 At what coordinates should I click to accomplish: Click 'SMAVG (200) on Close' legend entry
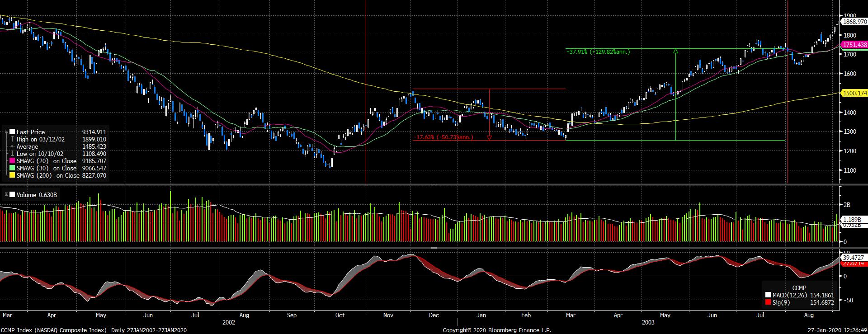(x=48, y=175)
